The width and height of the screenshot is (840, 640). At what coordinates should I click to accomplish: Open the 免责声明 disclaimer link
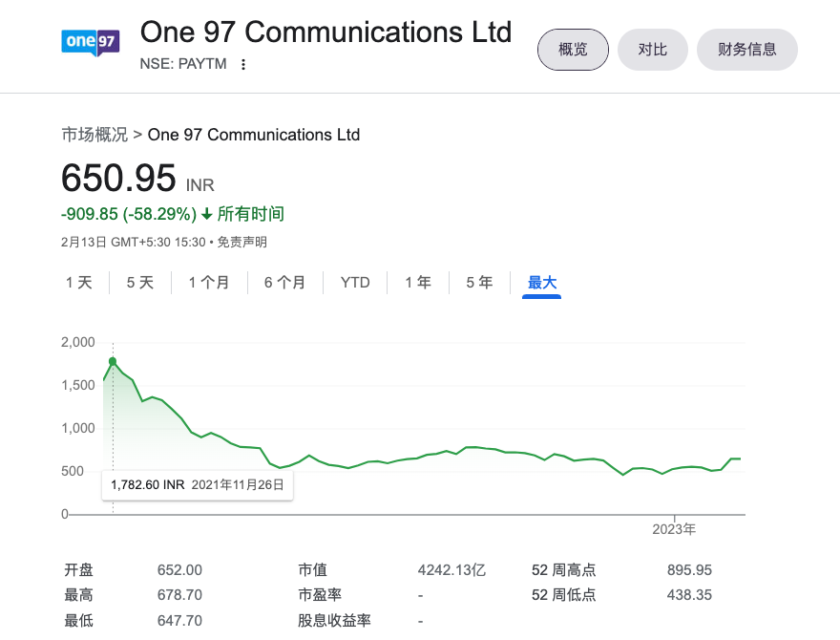(x=242, y=243)
